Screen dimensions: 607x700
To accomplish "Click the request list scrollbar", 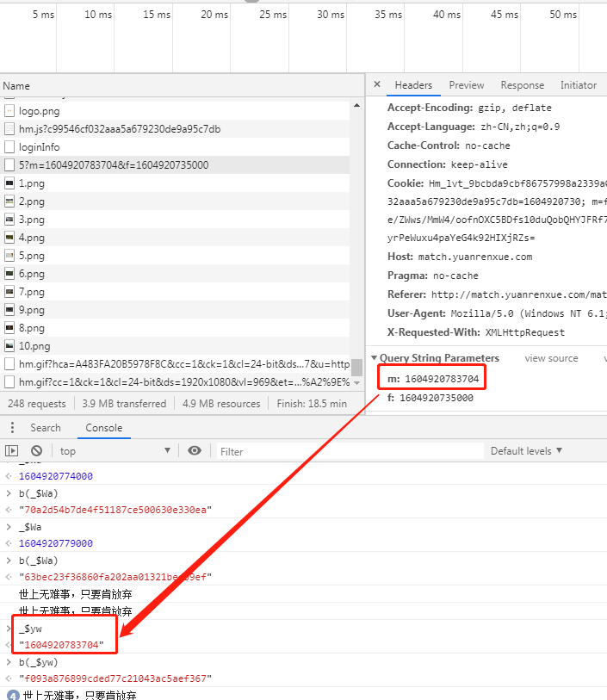I will pyautogui.click(x=356, y=368).
